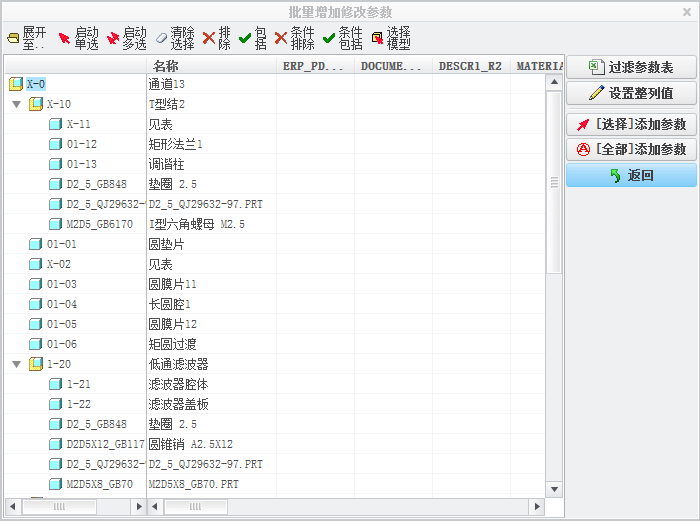Click the 排除 exclude red X icon

[x=208, y=38]
